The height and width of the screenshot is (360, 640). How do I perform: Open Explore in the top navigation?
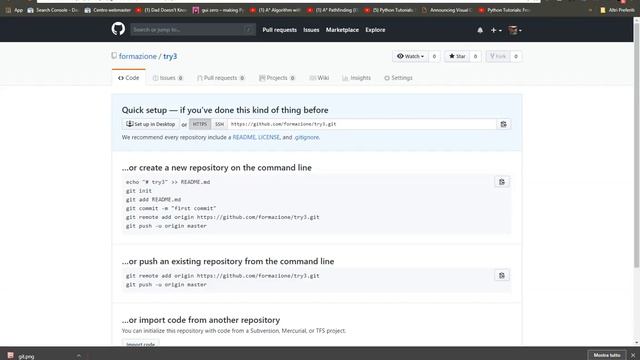point(375,30)
